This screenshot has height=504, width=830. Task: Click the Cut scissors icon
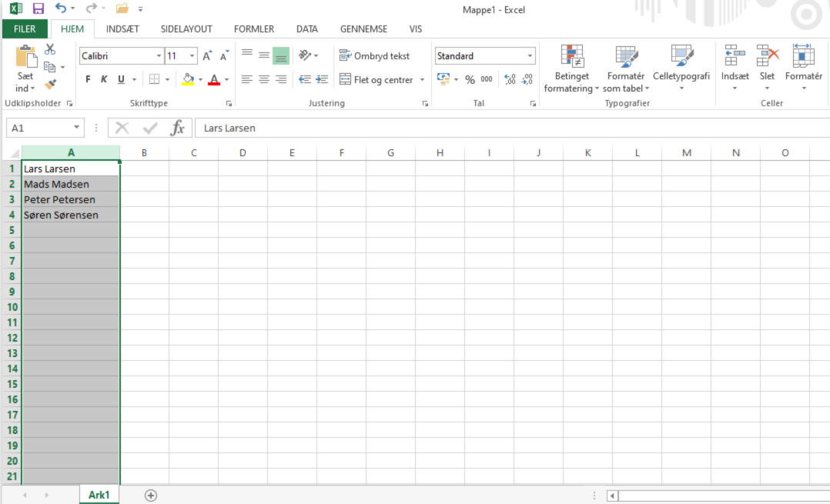point(50,49)
